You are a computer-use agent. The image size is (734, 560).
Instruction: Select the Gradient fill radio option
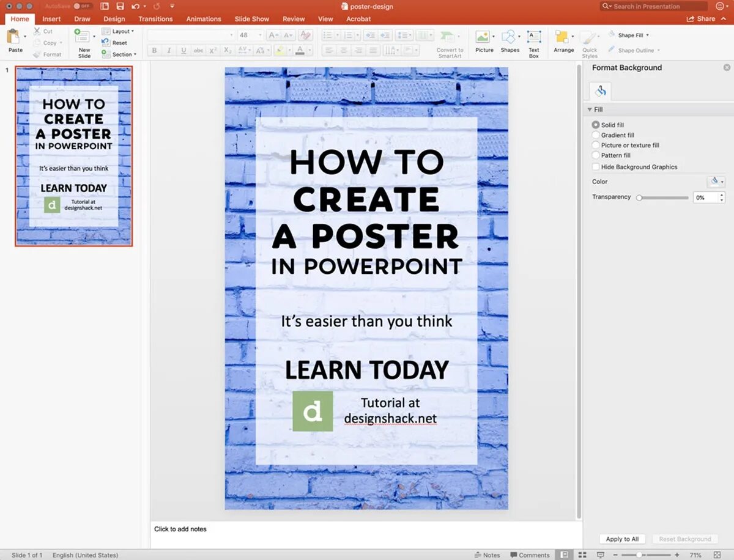(x=596, y=135)
